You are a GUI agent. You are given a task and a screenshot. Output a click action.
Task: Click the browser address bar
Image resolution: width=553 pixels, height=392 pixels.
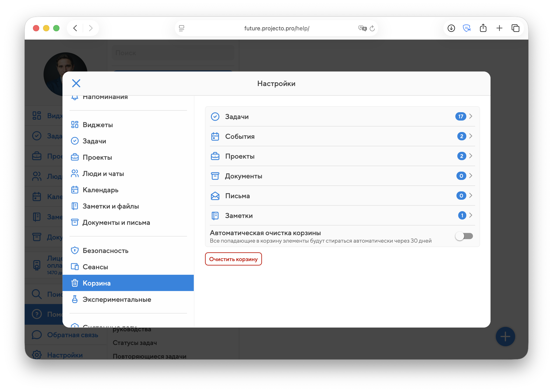click(x=276, y=28)
